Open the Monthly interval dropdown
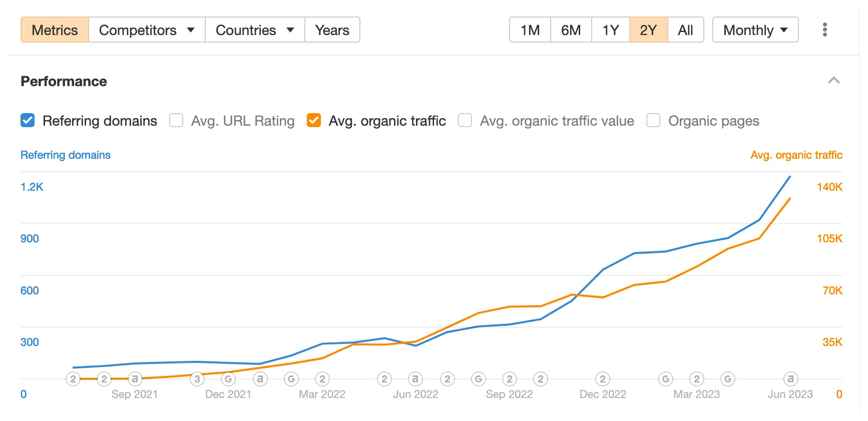 (x=755, y=30)
